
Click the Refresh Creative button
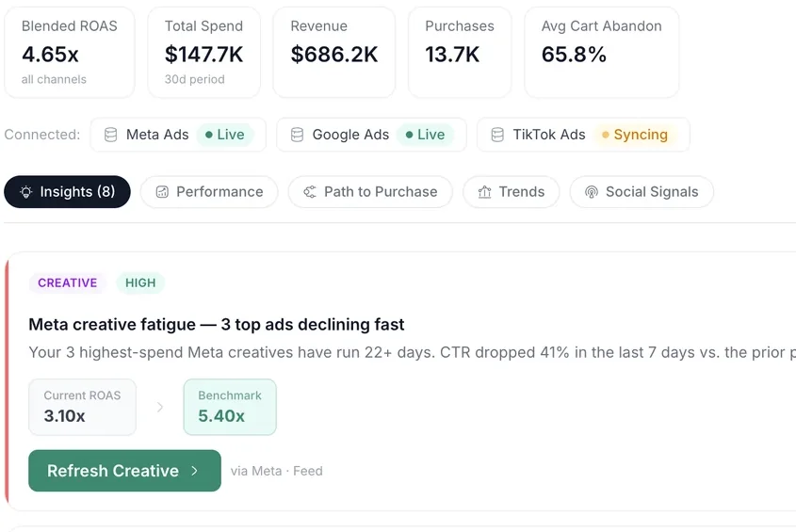click(x=125, y=471)
